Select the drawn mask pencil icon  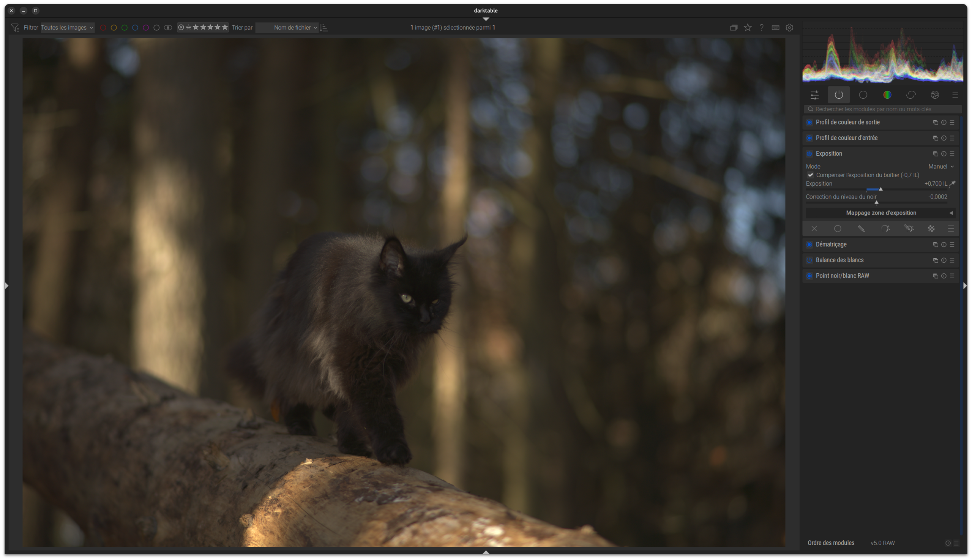coord(861,229)
